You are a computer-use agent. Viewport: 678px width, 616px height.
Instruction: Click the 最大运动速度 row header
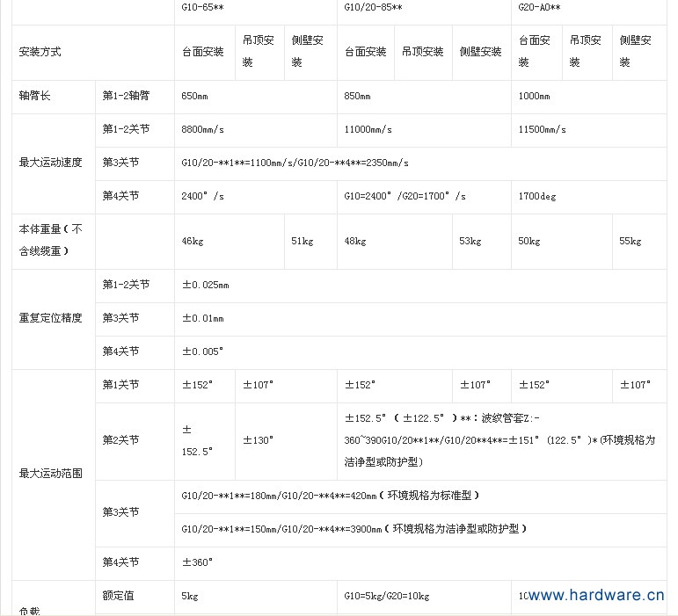[x=51, y=163]
